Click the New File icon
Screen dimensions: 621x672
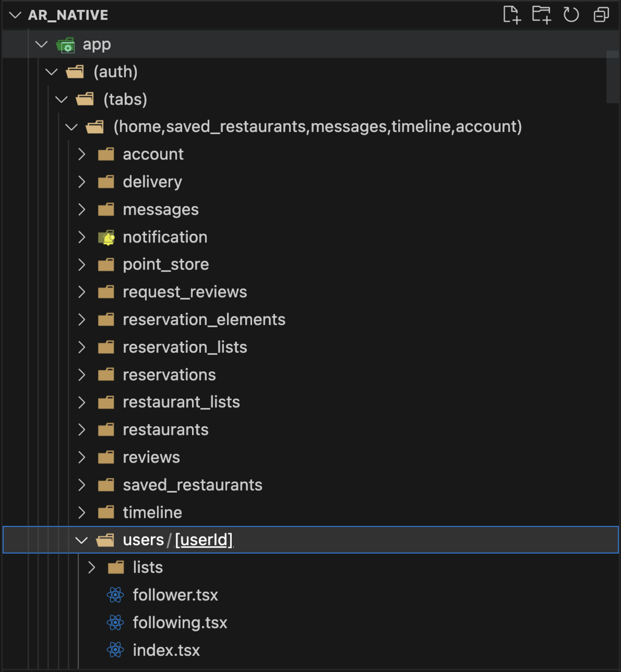pyautogui.click(x=511, y=15)
